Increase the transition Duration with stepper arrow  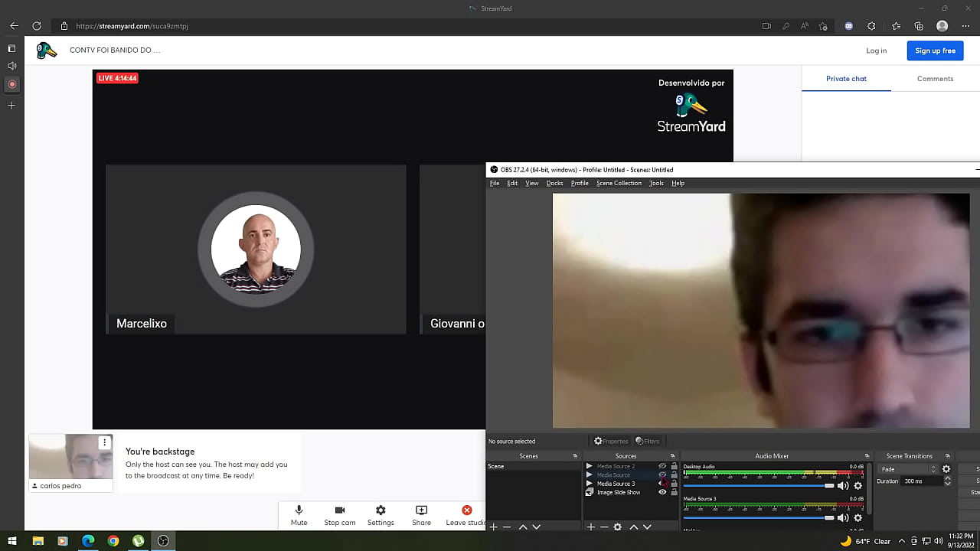tap(948, 478)
